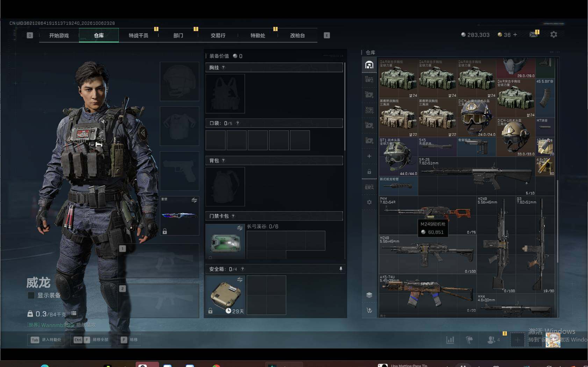The height and width of the screenshot is (367, 588).
Task: Open the statistics bar chart icon
Action: 450,340
